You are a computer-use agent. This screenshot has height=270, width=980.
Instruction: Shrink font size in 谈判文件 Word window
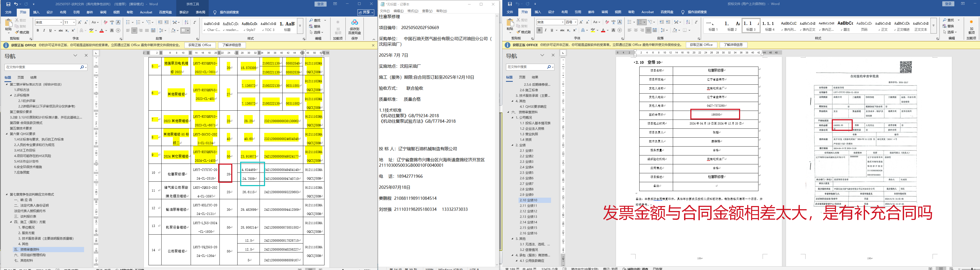(86, 23)
